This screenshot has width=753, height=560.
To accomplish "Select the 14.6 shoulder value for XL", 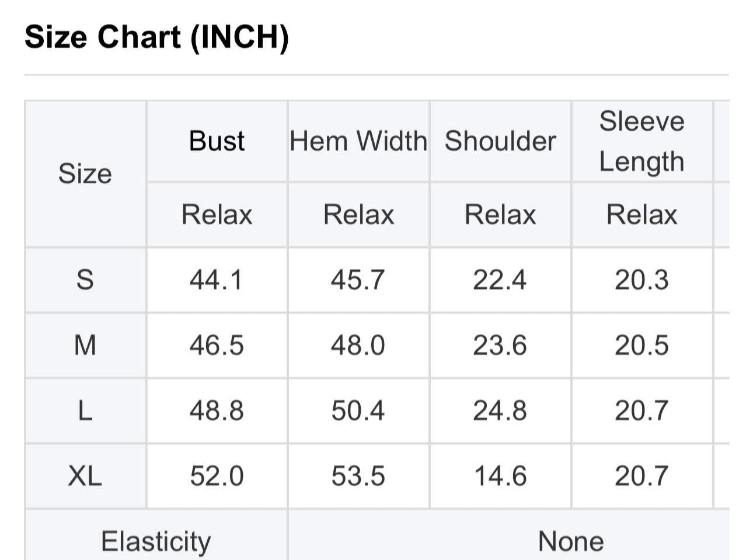I will pos(500,476).
